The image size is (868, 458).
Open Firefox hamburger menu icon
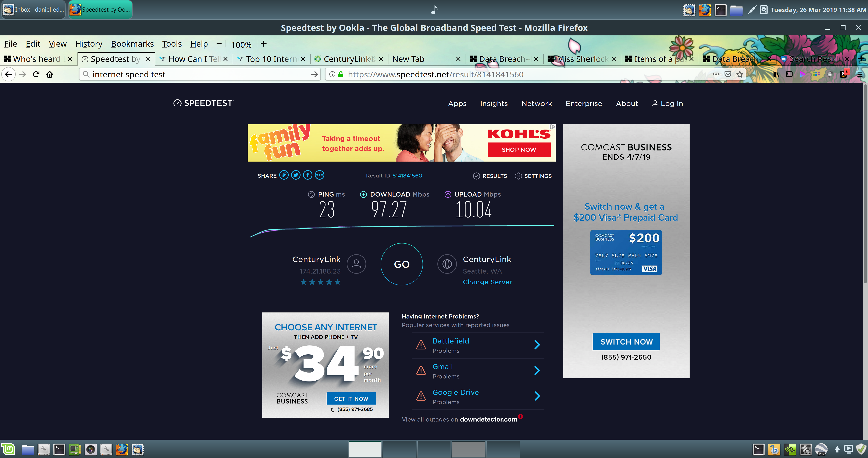tap(860, 74)
